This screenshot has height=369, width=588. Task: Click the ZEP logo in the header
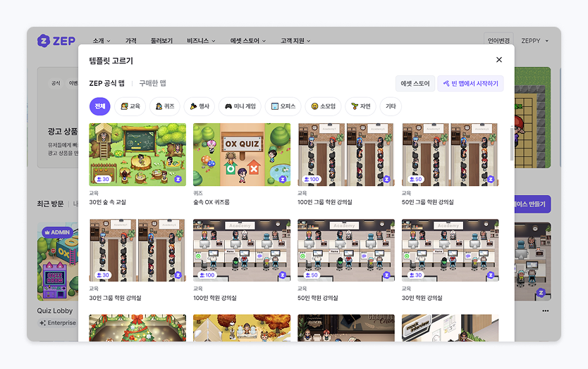point(56,40)
